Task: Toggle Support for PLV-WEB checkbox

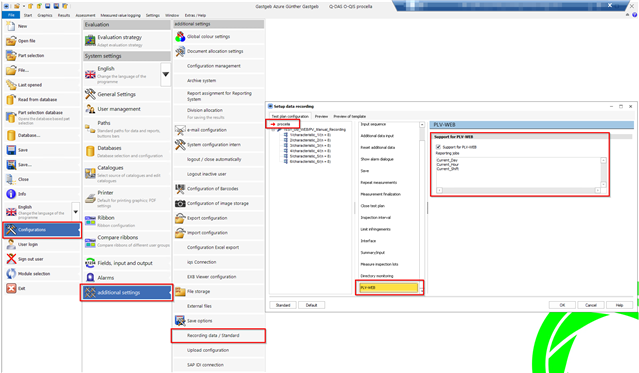Action: (x=438, y=147)
